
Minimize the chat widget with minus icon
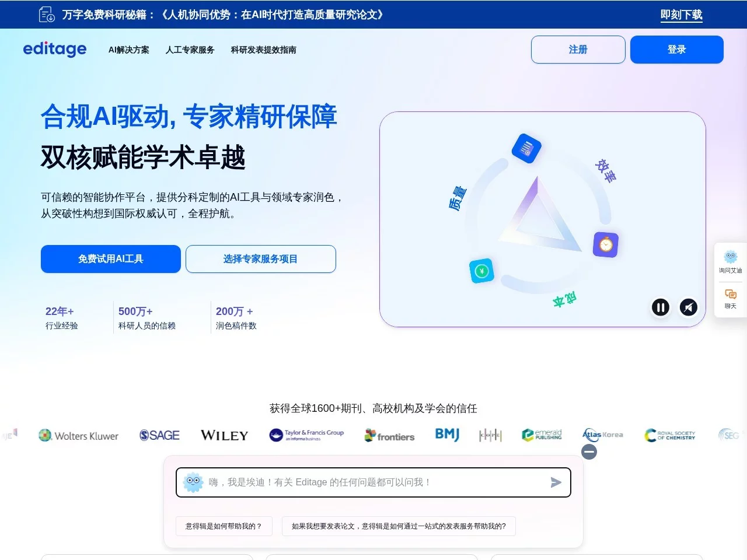589,452
